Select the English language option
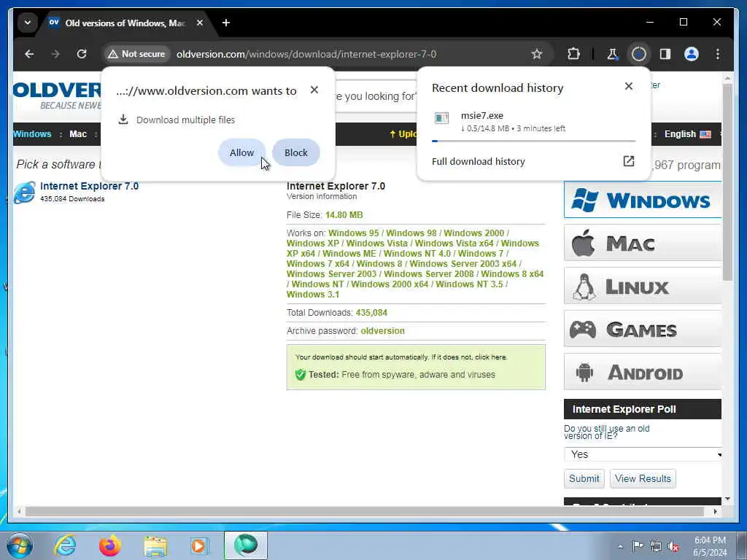747x560 pixels. coord(687,134)
